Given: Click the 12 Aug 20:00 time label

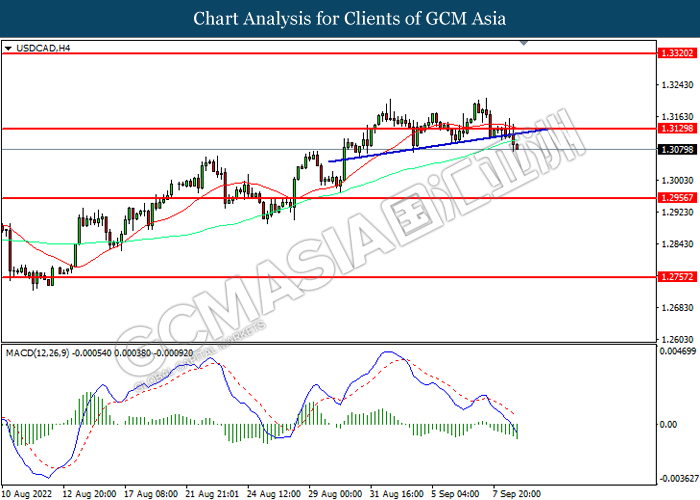Looking at the screenshot, I should pos(89,494).
